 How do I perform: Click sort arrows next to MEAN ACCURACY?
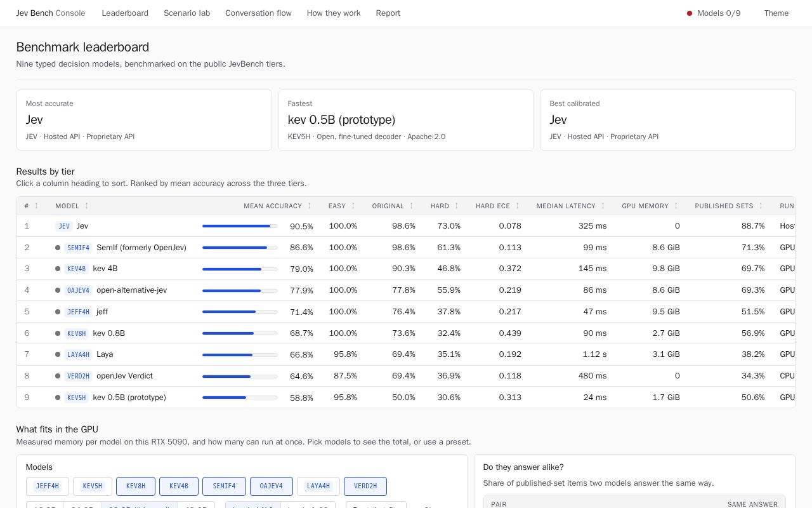click(310, 206)
